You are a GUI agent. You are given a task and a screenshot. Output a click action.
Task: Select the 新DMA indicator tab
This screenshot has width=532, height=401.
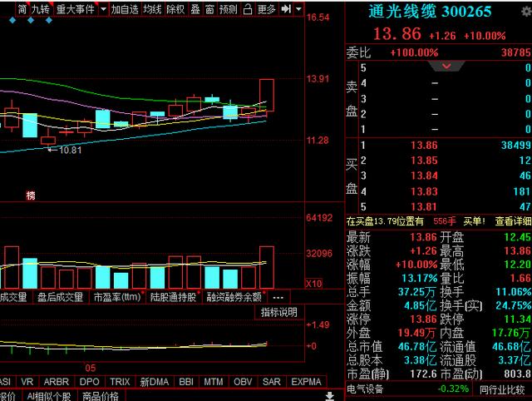pos(155,382)
